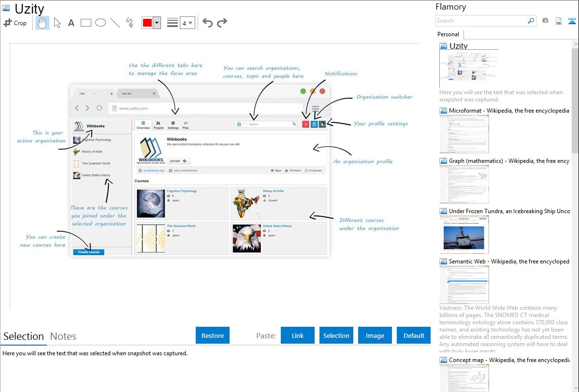Click the magnifier icon in Search box
The height and width of the screenshot is (392, 579).
click(531, 21)
